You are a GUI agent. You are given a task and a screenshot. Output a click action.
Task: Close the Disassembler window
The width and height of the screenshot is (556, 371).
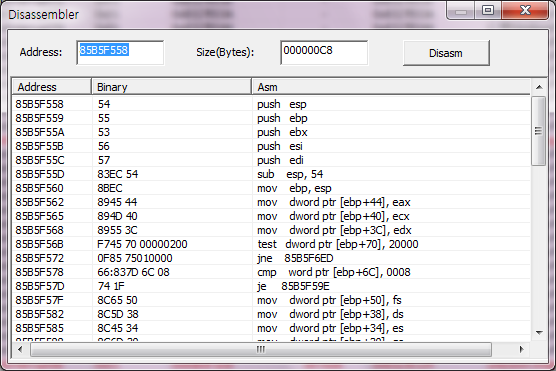pos(525,10)
